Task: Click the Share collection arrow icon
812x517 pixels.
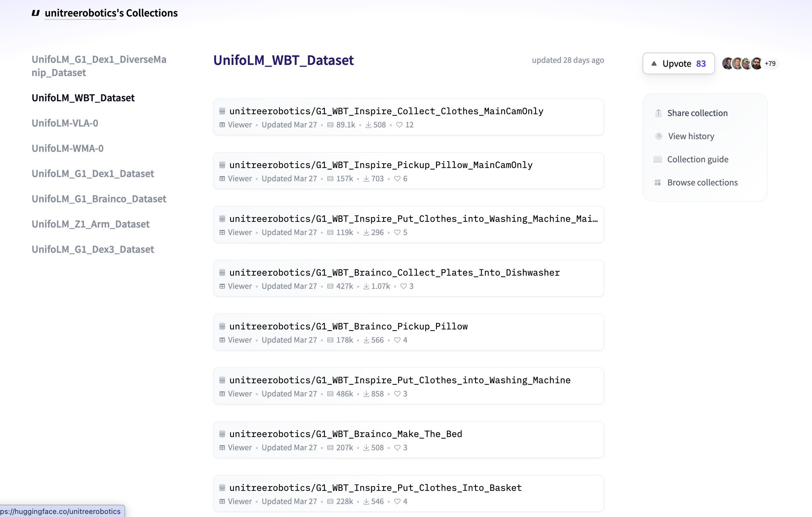Action: [658, 113]
